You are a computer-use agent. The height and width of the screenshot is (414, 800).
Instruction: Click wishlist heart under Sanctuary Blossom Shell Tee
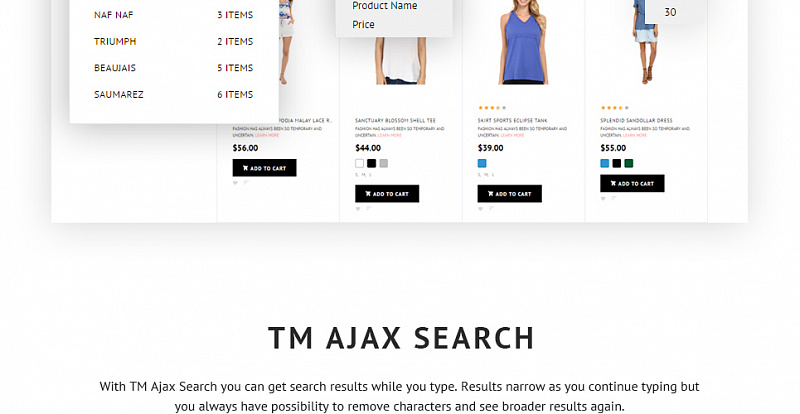pos(358,208)
